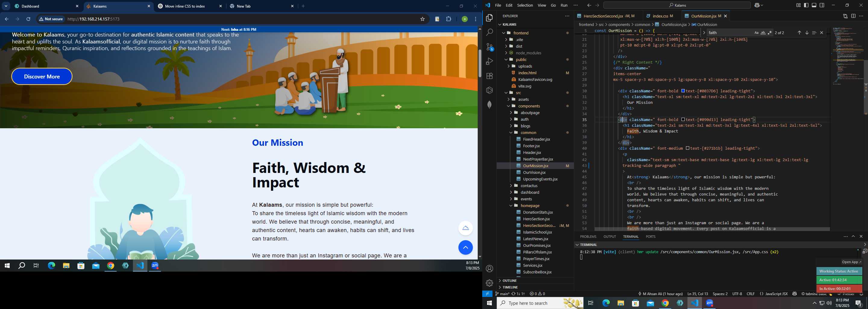The width and height of the screenshot is (868, 309).
Task: Toggle the bottom Panel visibility
Action: click(x=814, y=5)
